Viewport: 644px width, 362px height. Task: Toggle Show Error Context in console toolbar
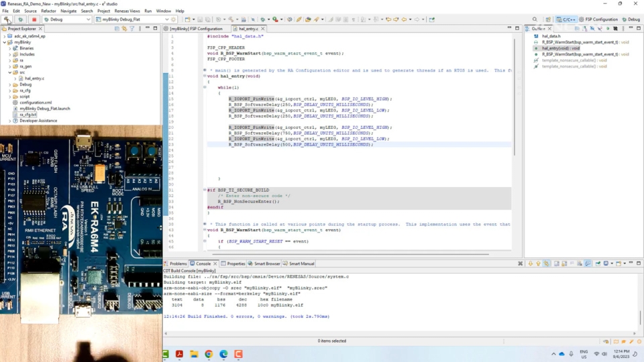(546, 263)
